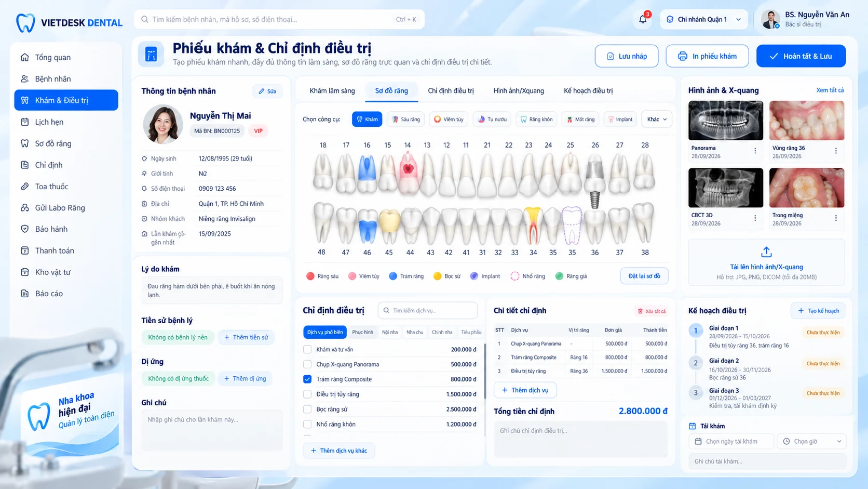Open the Chọn giờ time dropdown
Image resolution: width=868 pixels, height=489 pixels.
tap(812, 441)
